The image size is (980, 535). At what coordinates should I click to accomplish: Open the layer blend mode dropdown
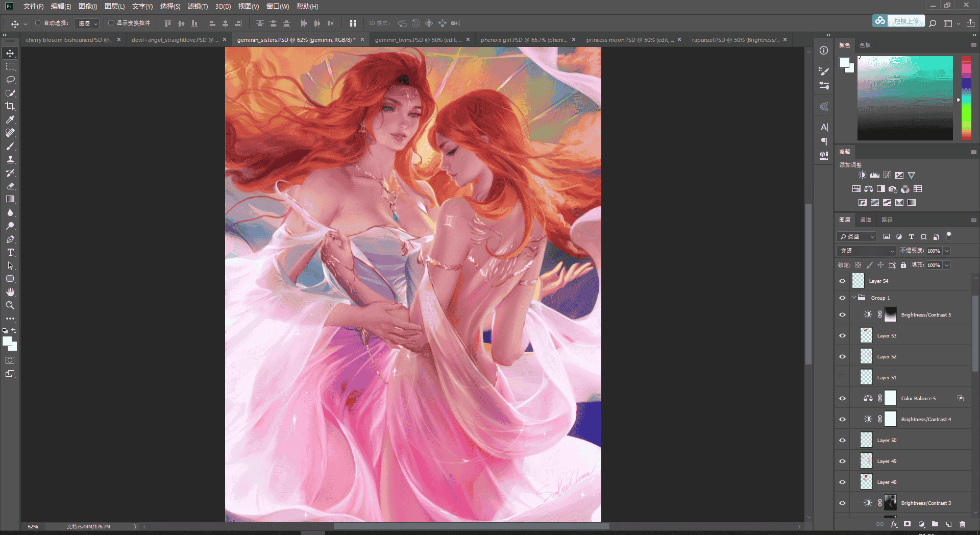[x=866, y=251]
